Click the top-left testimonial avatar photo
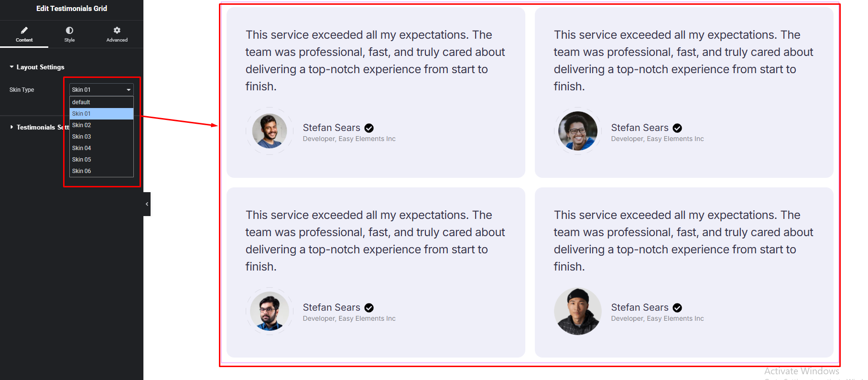 pyautogui.click(x=270, y=131)
